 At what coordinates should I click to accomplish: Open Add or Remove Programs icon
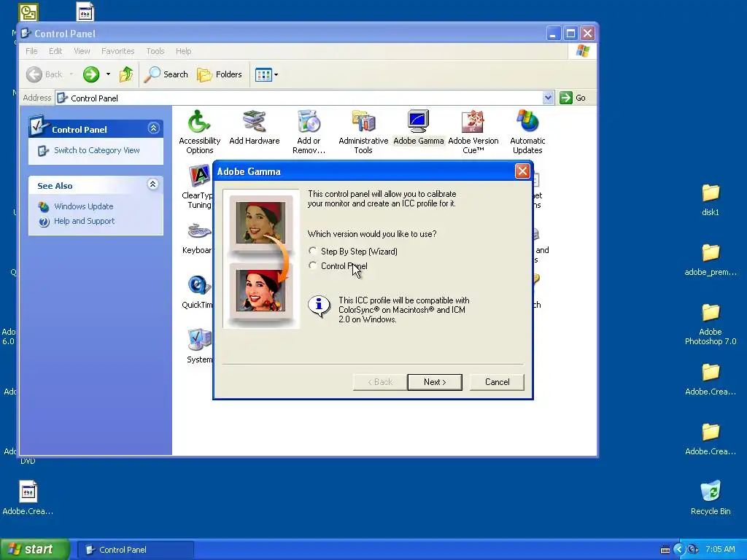(309, 132)
